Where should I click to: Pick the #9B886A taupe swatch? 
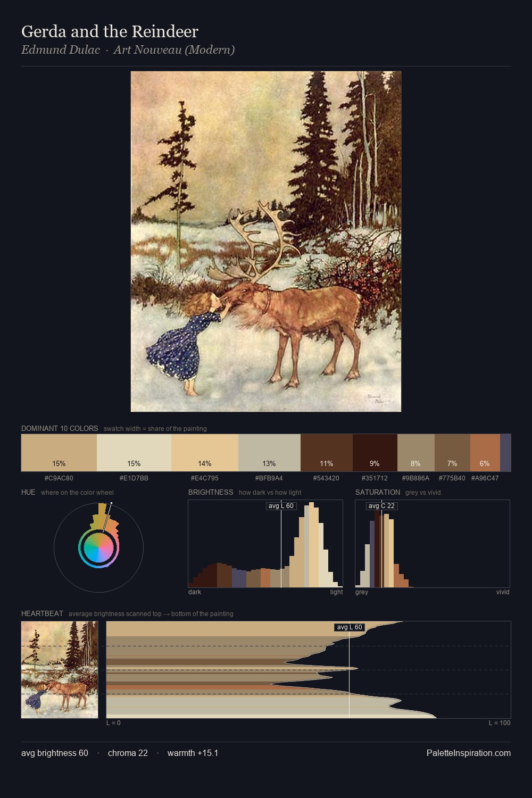point(416,453)
